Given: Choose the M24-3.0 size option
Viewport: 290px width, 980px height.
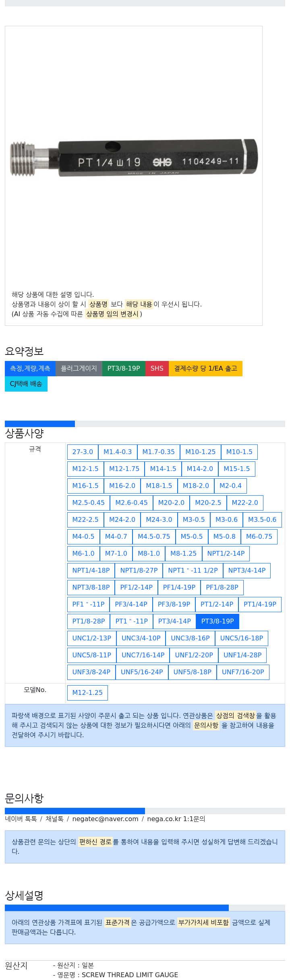Looking at the screenshot, I should coord(159,519).
